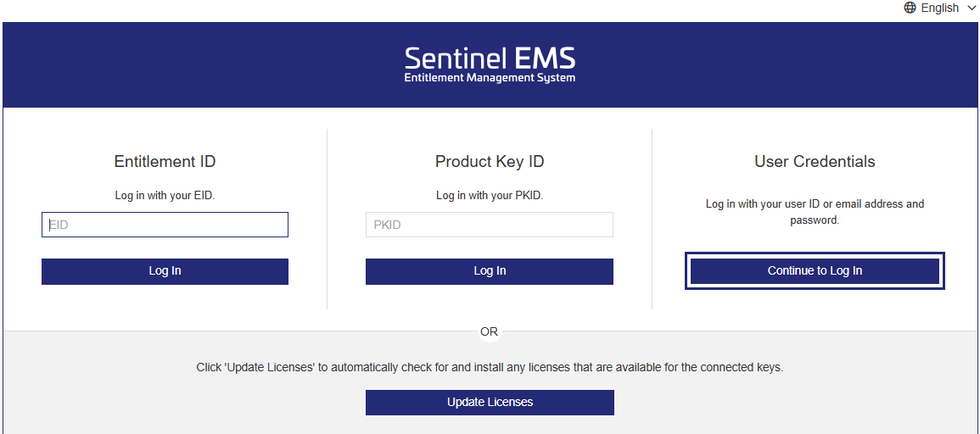This screenshot has height=434, width=980.
Task: Select the Product Key ID heading
Action: click(x=490, y=162)
